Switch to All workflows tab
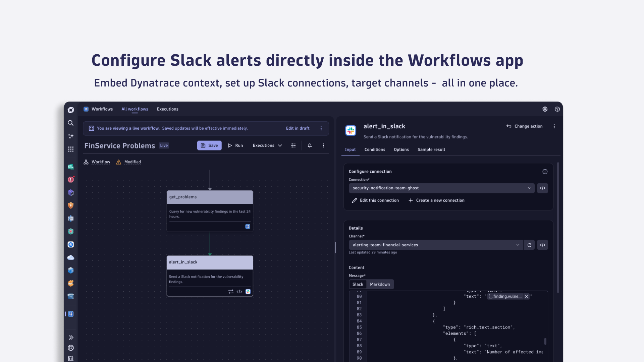This screenshot has height=362, width=644. [x=135, y=109]
